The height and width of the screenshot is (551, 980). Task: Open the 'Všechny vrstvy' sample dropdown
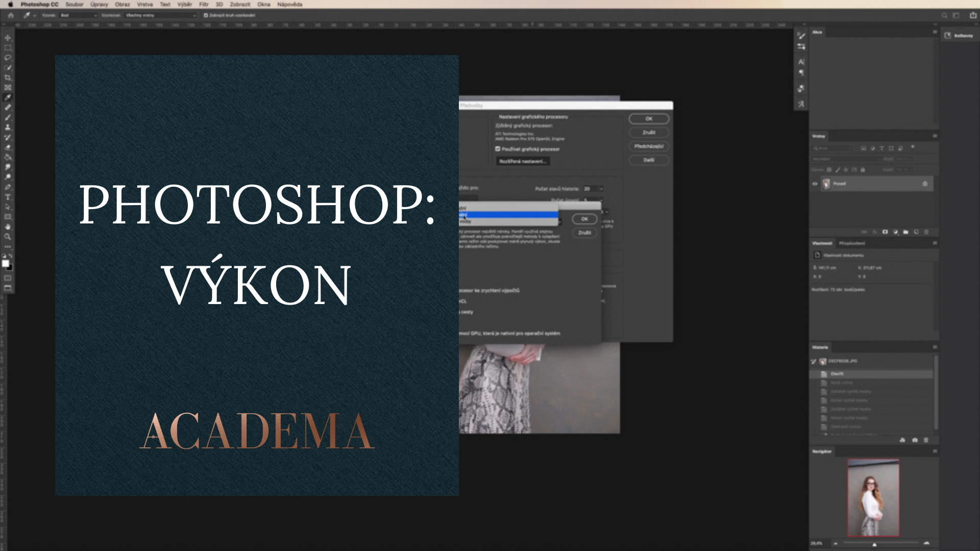click(160, 15)
